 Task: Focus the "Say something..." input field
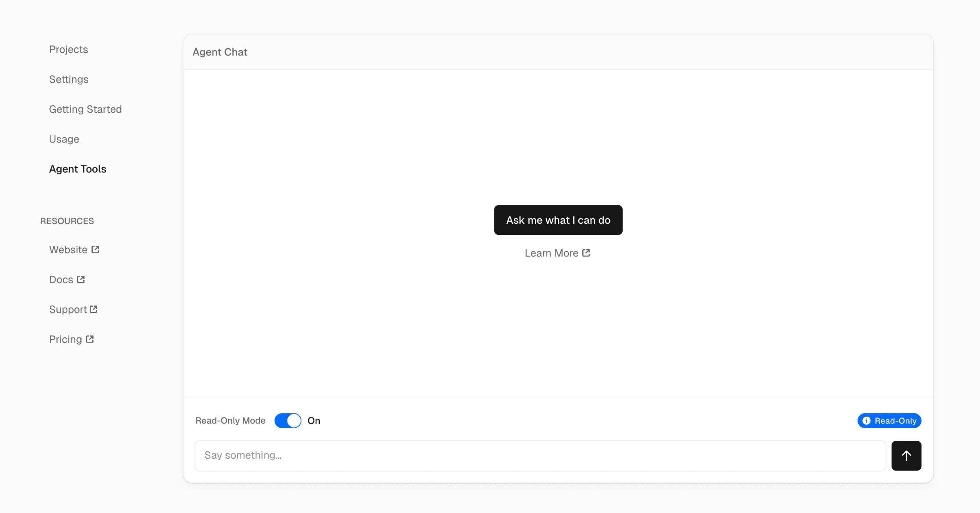pyautogui.click(x=540, y=455)
